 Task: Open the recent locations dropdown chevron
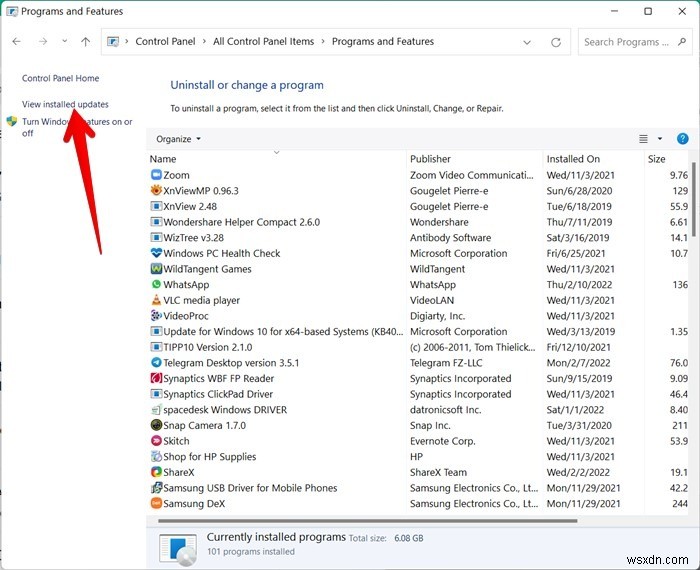pyautogui.click(x=65, y=41)
